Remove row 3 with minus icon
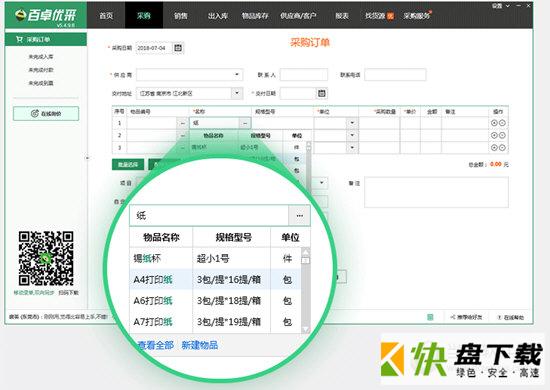This screenshot has width=550, height=390. click(x=502, y=148)
